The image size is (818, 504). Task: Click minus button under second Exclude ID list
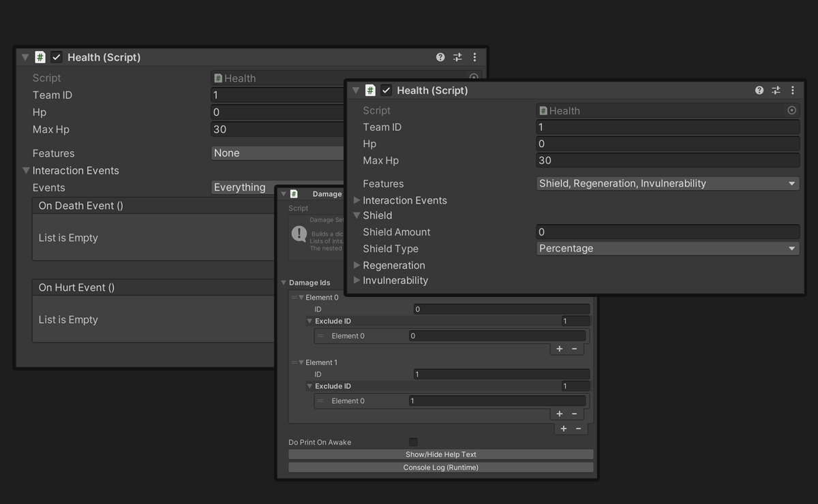575,413
